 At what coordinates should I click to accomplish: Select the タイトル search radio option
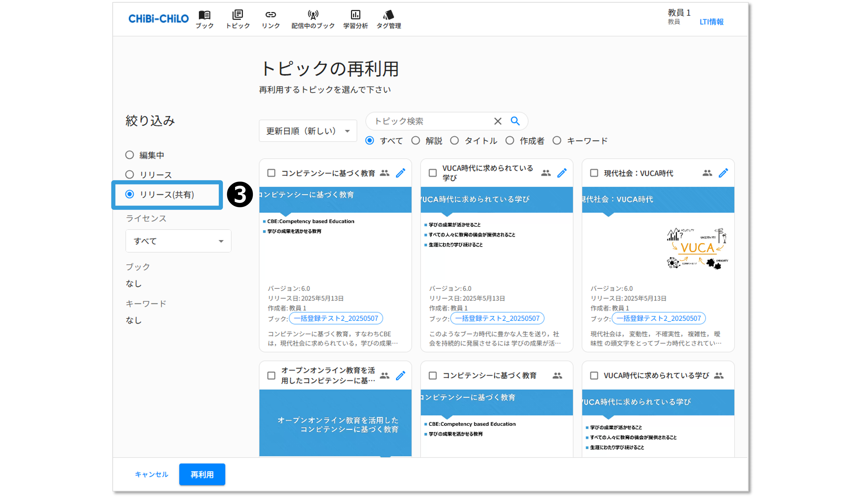pos(454,141)
